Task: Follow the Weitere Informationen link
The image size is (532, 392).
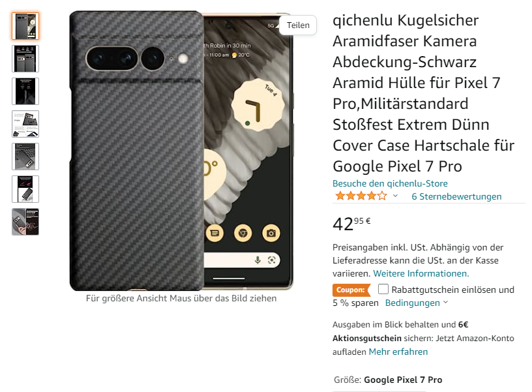Action: tap(421, 273)
